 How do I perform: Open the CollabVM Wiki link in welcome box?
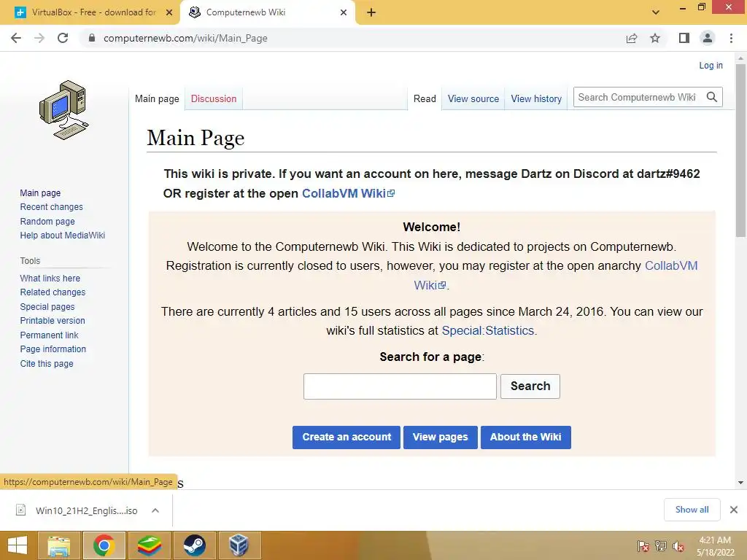coord(671,265)
